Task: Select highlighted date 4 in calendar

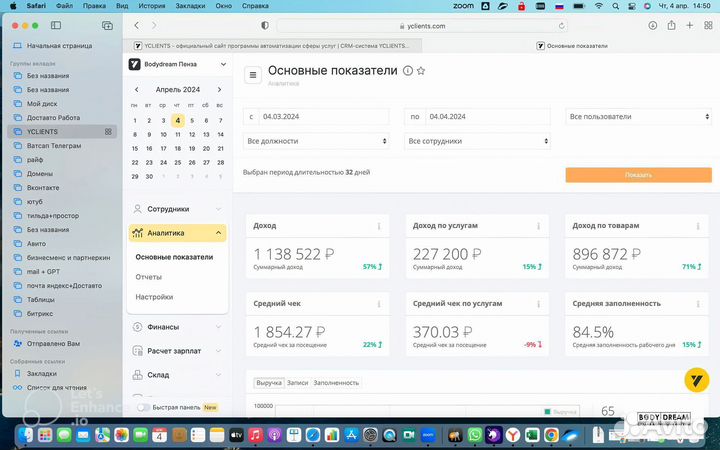Action: (178, 120)
